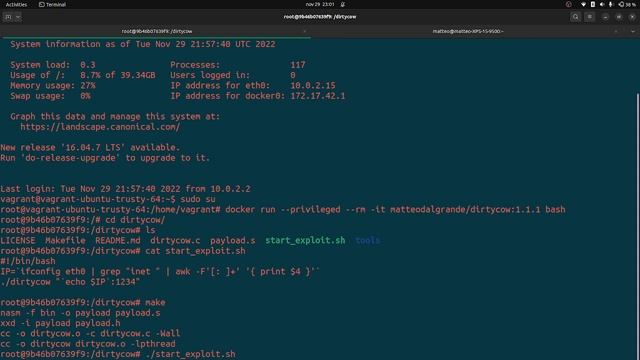Viewport: 640px width, 360px height.
Task: Click the 'cc -o dirtycow dirtycow.o -lpthread' line
Action: click(x=88, y=344)
